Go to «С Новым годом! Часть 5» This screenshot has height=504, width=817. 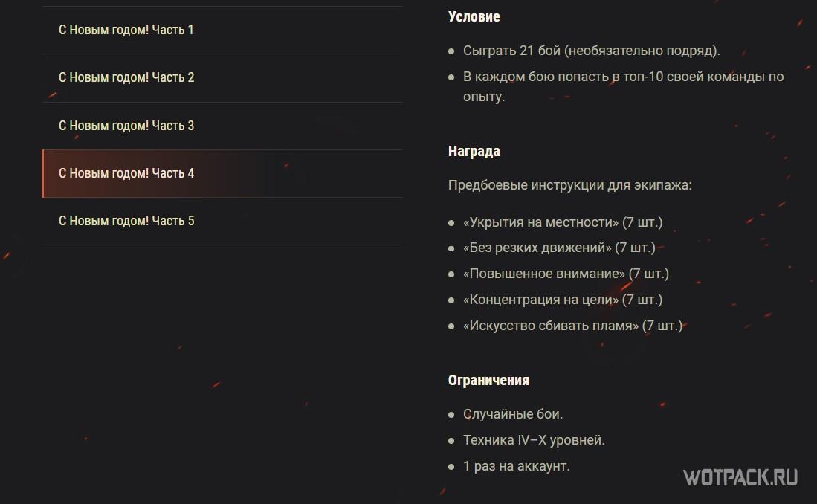click(x=126, y=221)
